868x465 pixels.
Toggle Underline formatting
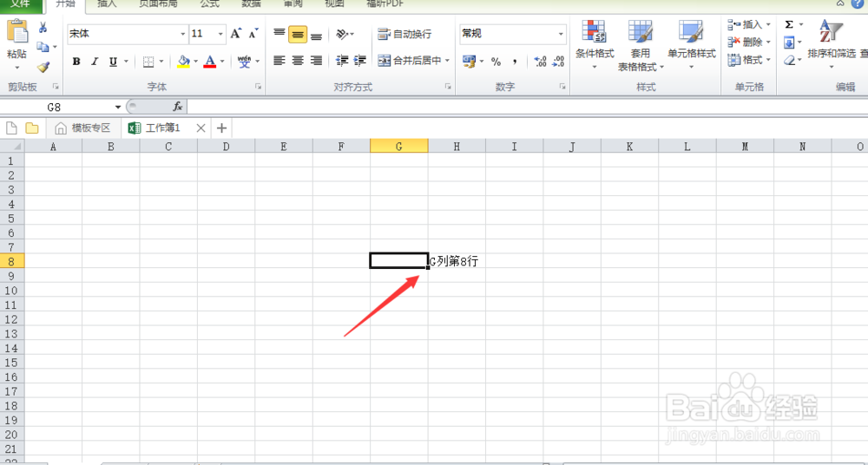(x=113, y=62)
